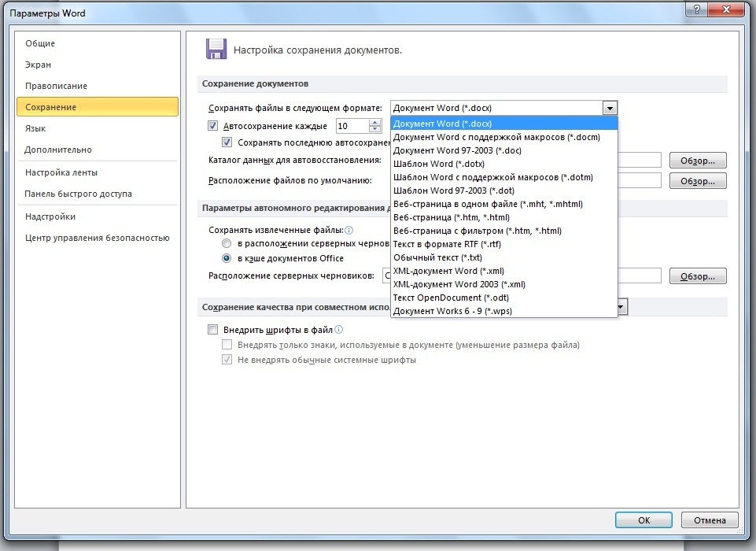Click 'Обзор...' for default file location

coord(698,181)
